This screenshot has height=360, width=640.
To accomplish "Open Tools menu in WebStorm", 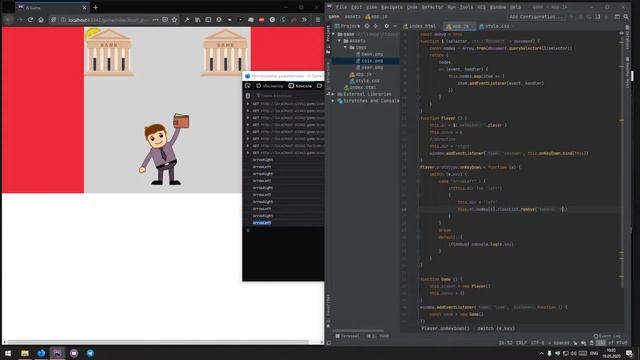I will point(467,7).
